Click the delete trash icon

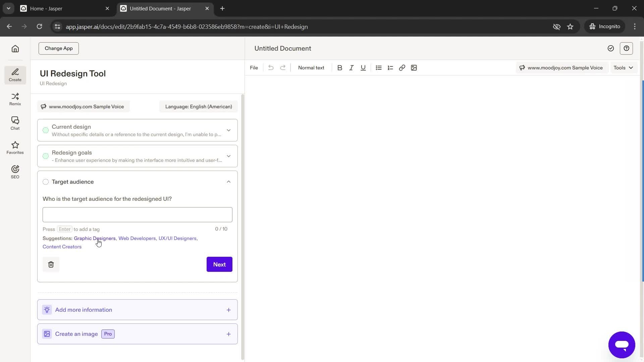[51, 264]
